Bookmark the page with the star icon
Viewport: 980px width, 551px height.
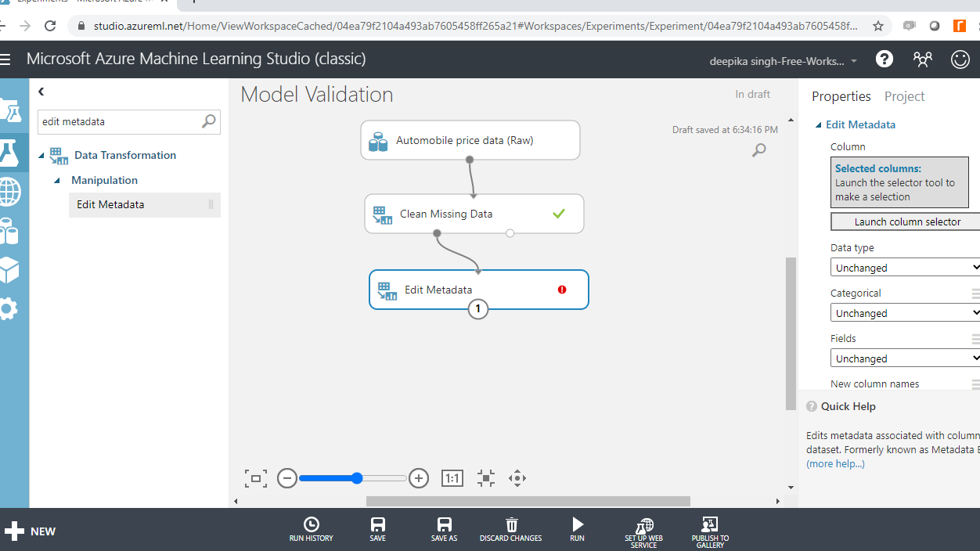(878, 26)
